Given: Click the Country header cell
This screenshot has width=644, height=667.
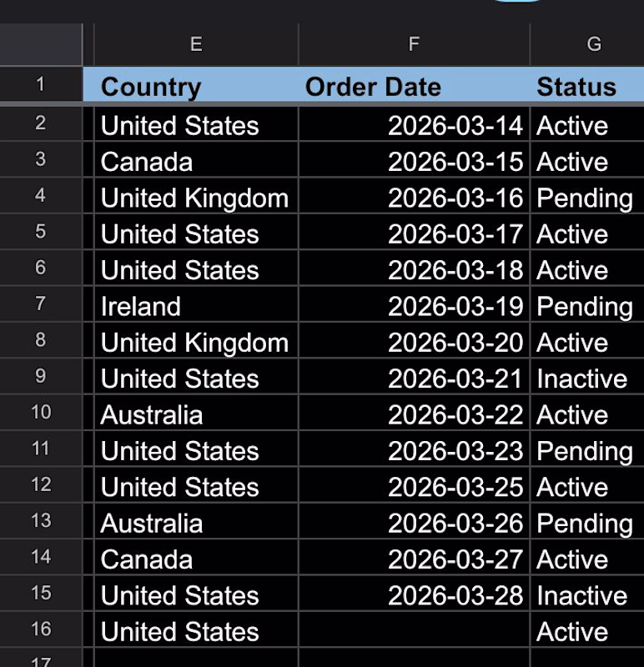Looking at the screenshot, I should tap(196, 87).
